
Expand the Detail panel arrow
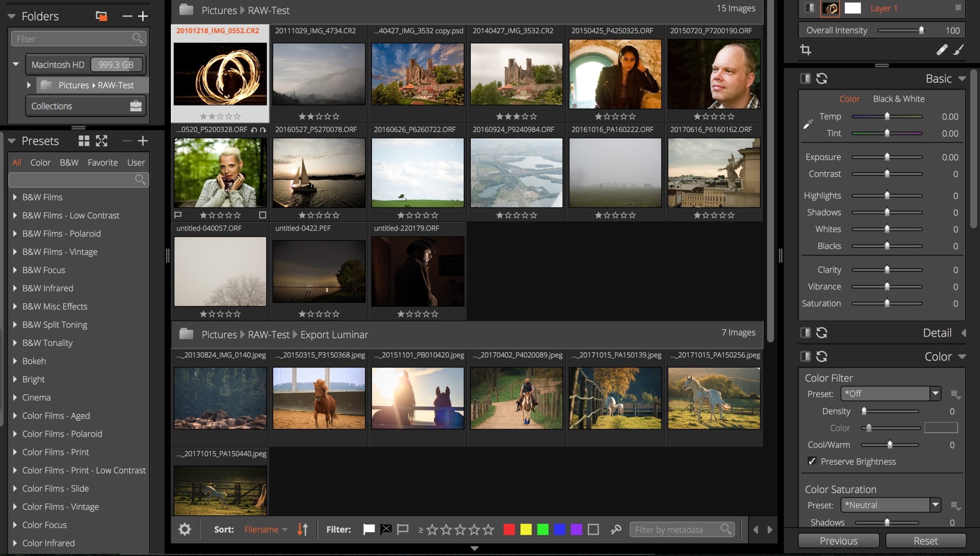tap(964, 333)
